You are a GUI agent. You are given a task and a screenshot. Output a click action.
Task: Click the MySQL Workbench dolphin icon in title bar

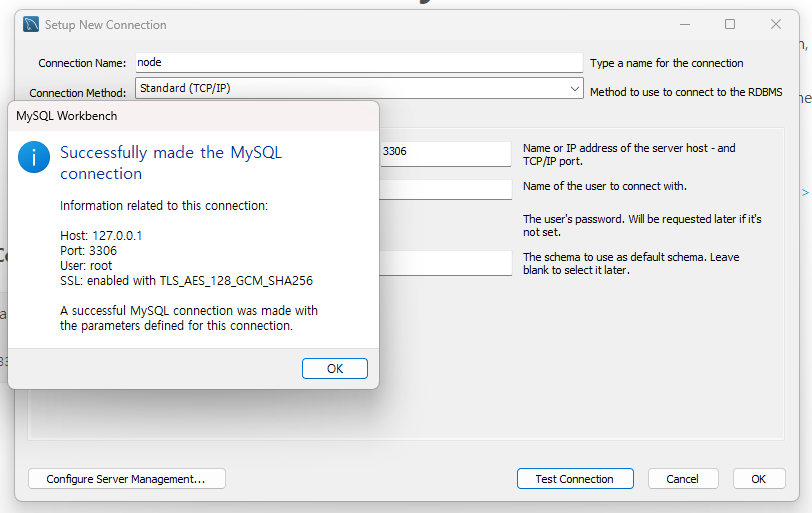pyautogui.click(x=31, y=24)
